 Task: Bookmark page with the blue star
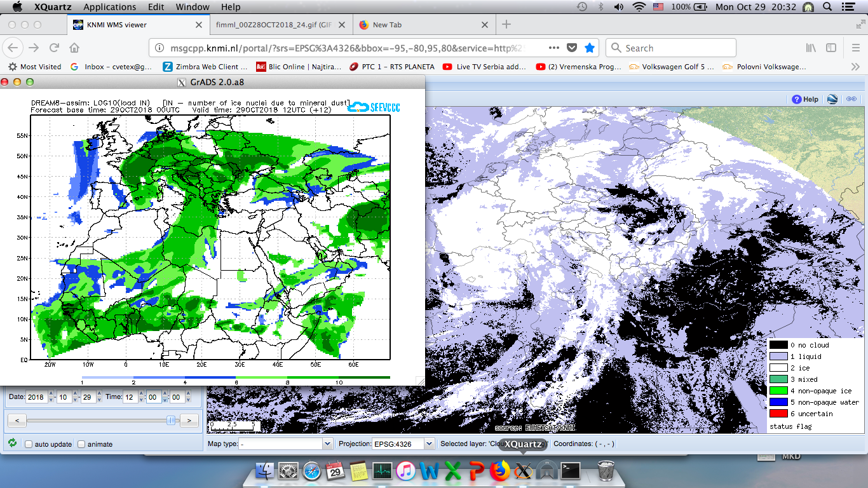coord(590,48)
